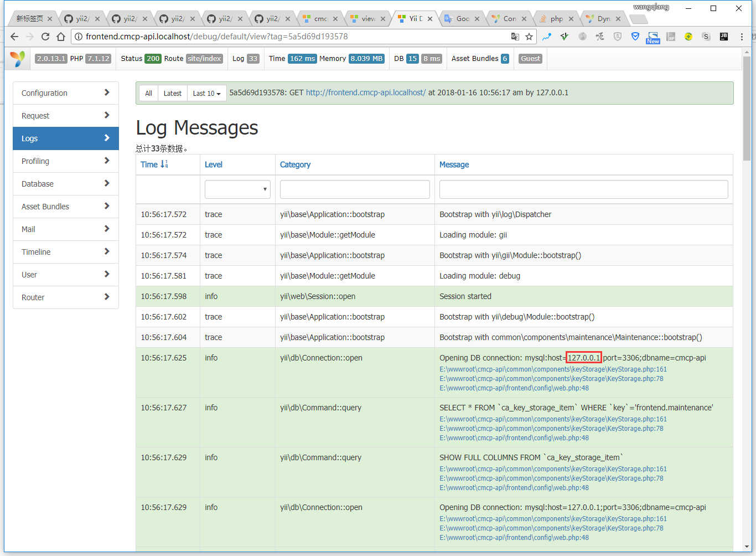Click the Latest button

point(172,94)
